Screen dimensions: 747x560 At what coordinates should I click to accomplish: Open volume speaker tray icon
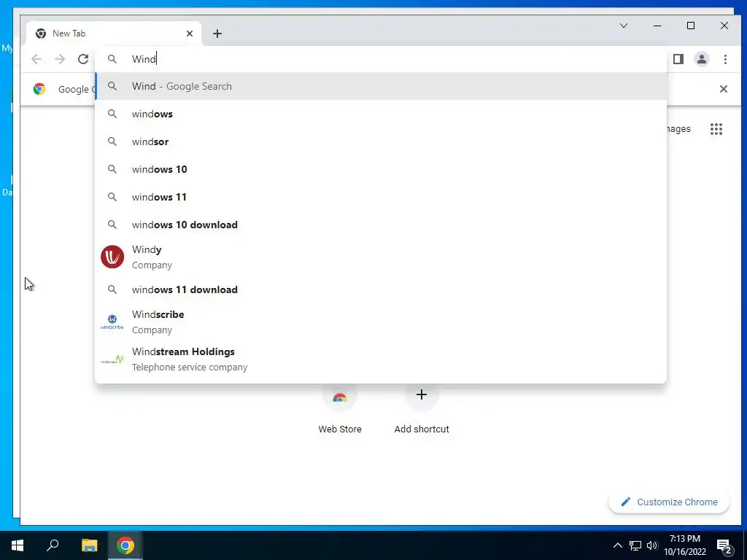pos(652,545)
